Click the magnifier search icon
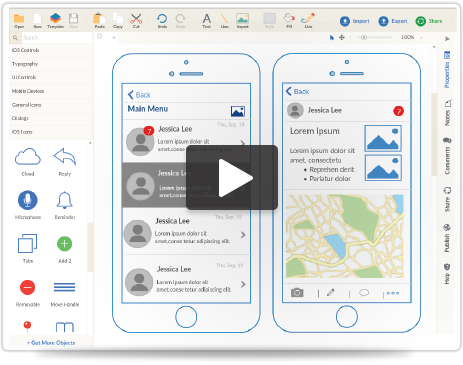 pyautogui.click(x=15, y=38)
